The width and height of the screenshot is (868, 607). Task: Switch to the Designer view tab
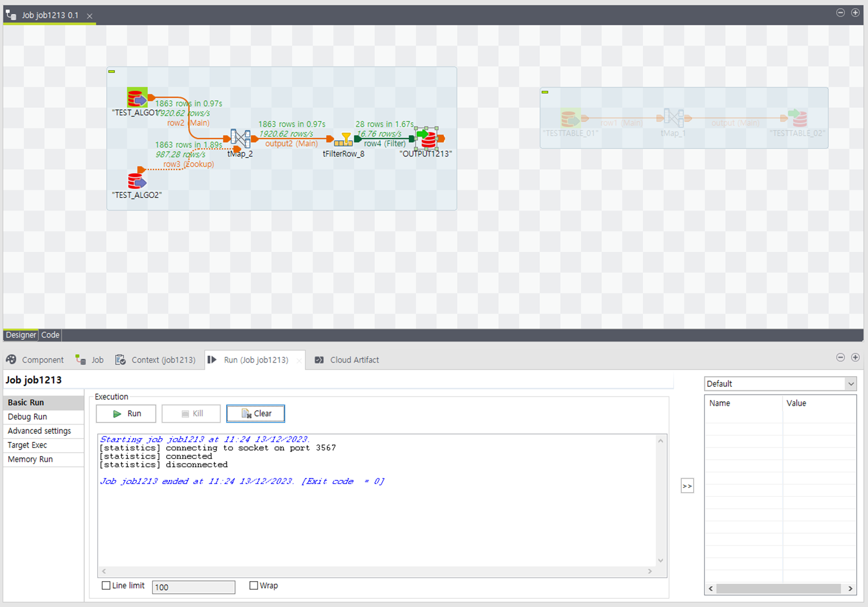(21, 335)
